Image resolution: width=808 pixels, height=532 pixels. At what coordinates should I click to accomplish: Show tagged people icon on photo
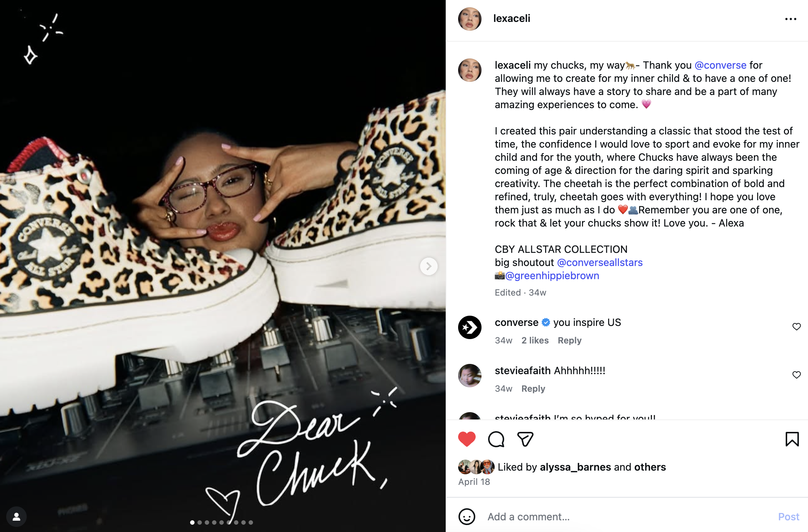(16, 516)
